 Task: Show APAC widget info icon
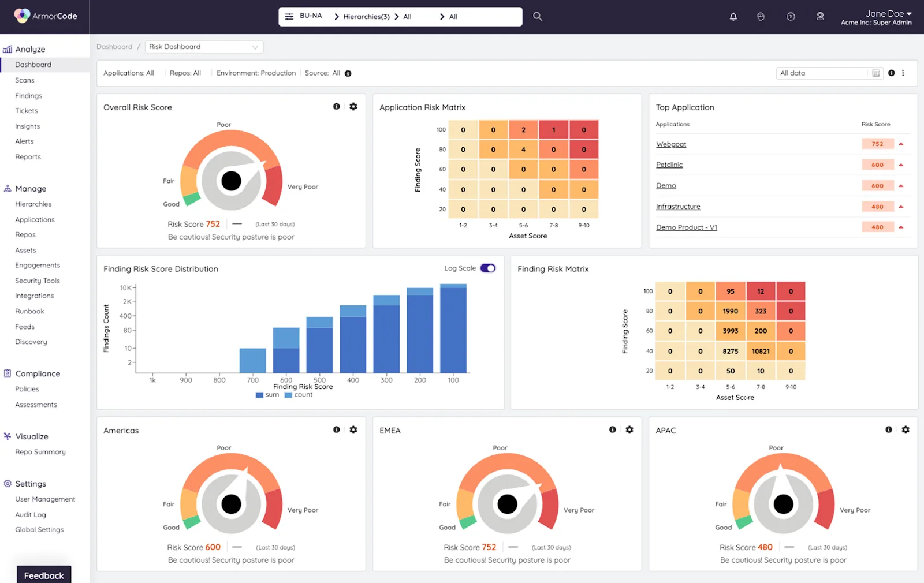pos(889,430)
